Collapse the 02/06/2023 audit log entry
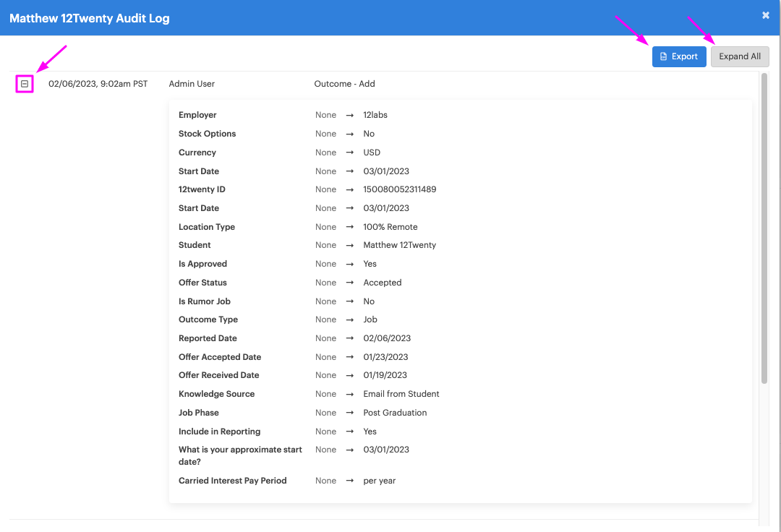This screenshot has width=781, height=532. pyautogui.click(x=25, y=84)
